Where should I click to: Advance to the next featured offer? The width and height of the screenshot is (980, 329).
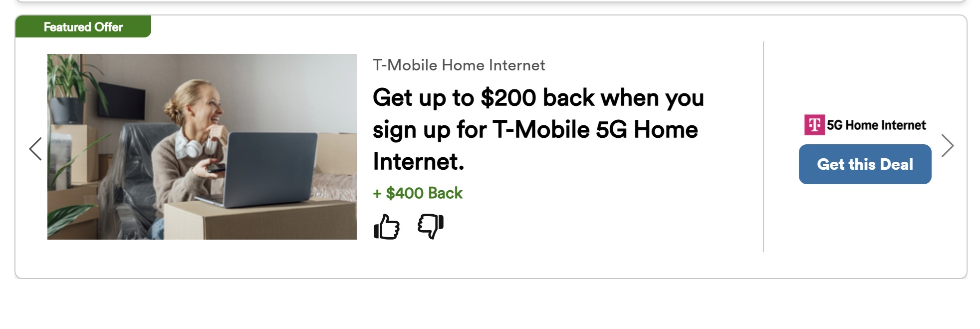pos(947,146)
